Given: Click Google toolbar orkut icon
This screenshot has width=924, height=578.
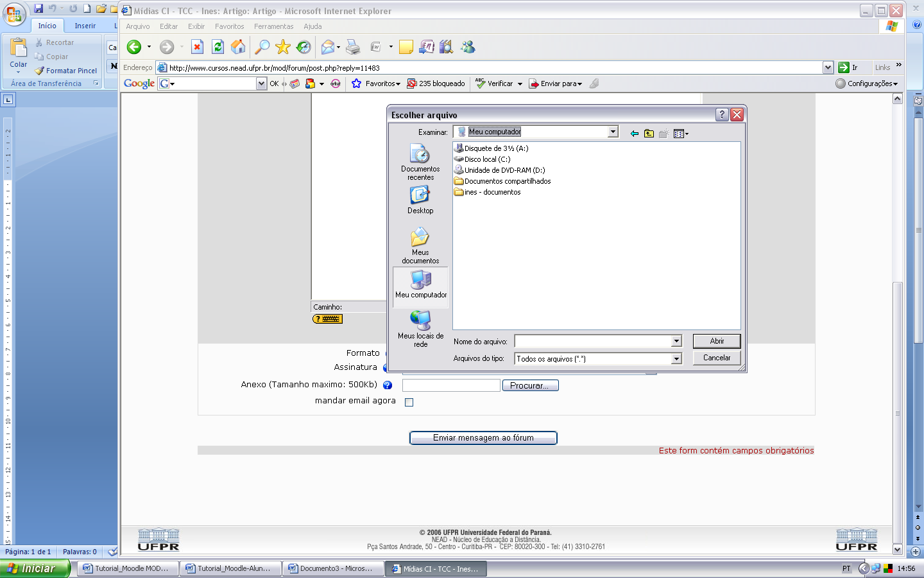Looking at the screenshot, I should click(x=336, y=83).
